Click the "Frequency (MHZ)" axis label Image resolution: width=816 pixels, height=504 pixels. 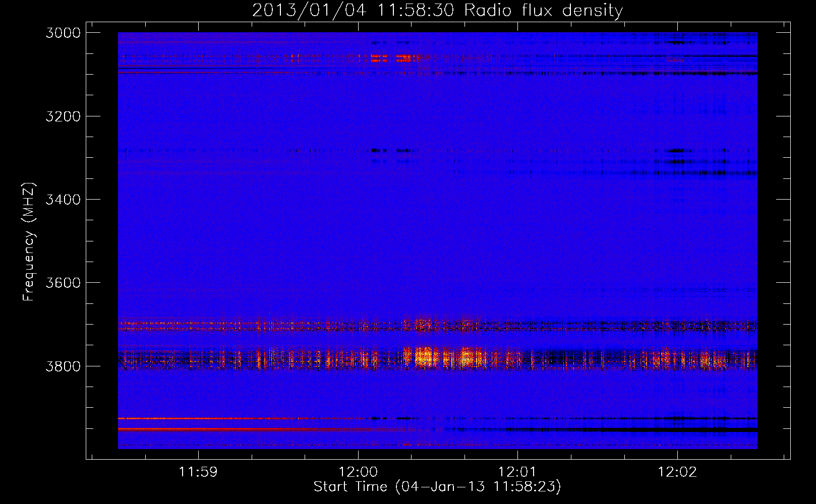tap(29, 242)
